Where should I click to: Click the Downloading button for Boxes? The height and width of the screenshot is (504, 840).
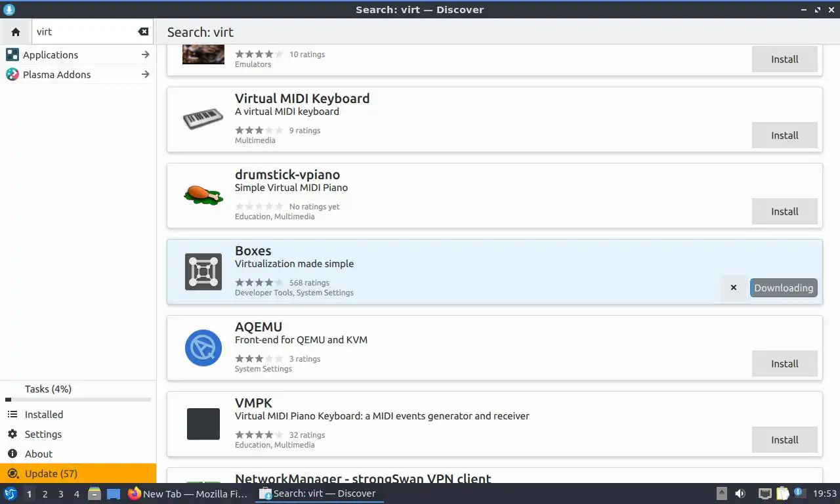pyautogui.click(x=784, y=287)
